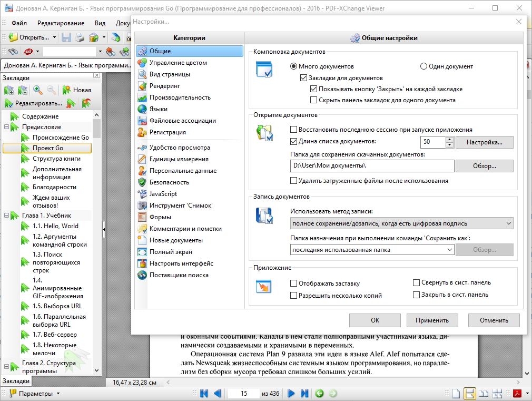Select 'Комментарии и пометки' category
The height and width of the screenshot is (401, 532).
(x=190, y=229)
